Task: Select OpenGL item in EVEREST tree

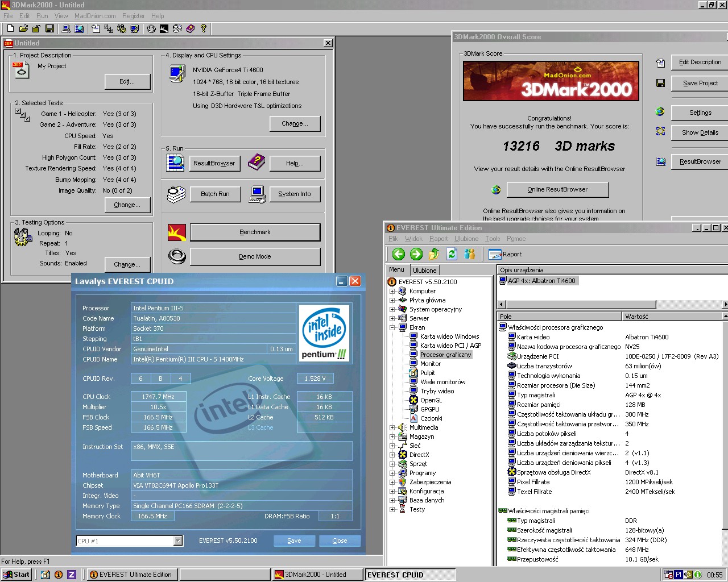Action: [x=431, y=400]
